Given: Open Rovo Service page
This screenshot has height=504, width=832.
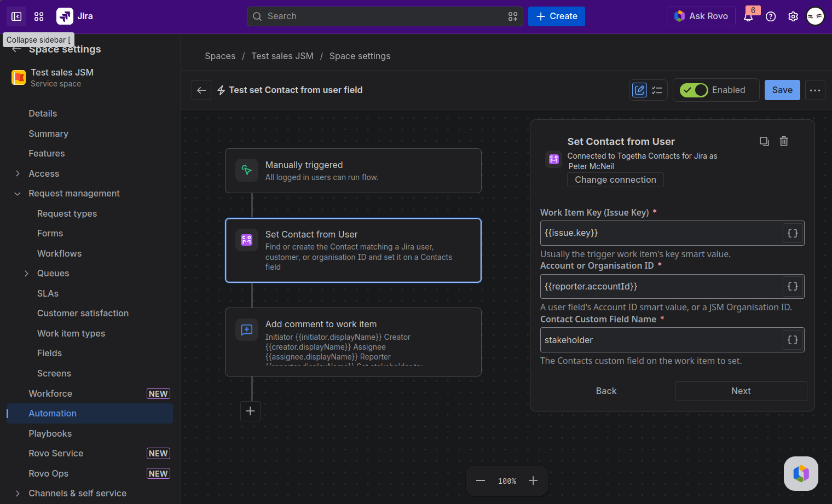Looking at the screenshot, I should [x=56, y=454].
